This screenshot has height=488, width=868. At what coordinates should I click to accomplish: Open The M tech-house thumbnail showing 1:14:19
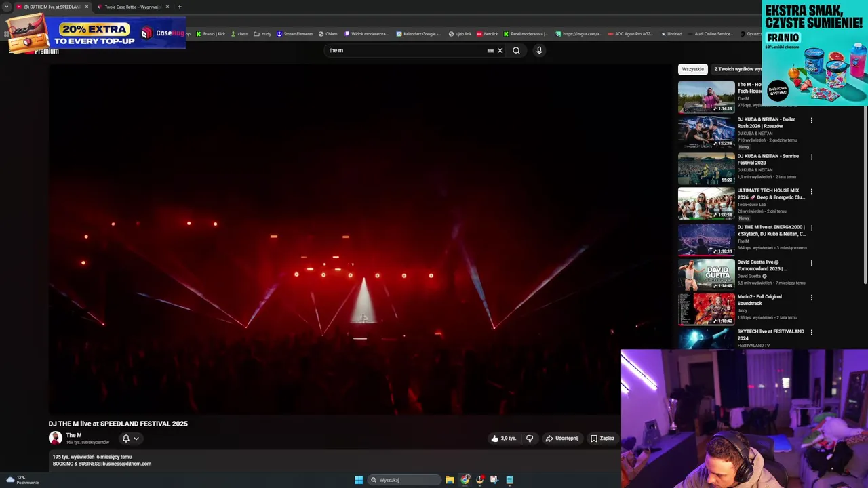706,97
